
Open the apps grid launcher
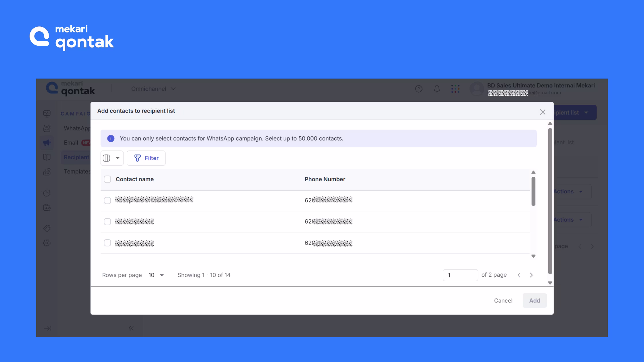pos(455,89)
